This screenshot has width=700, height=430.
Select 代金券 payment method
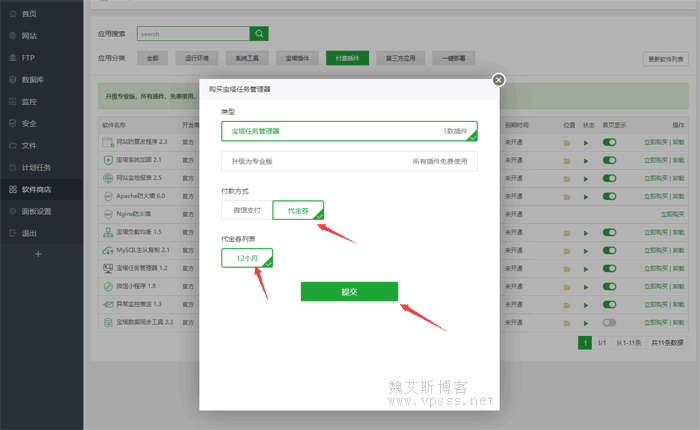tap(298, 210)
